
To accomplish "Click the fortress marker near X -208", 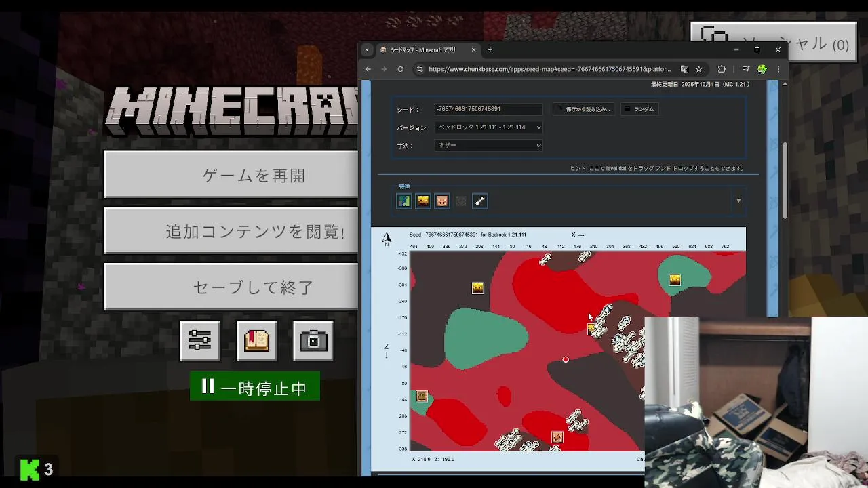I will pyautogui.click(x=478, y=288).
